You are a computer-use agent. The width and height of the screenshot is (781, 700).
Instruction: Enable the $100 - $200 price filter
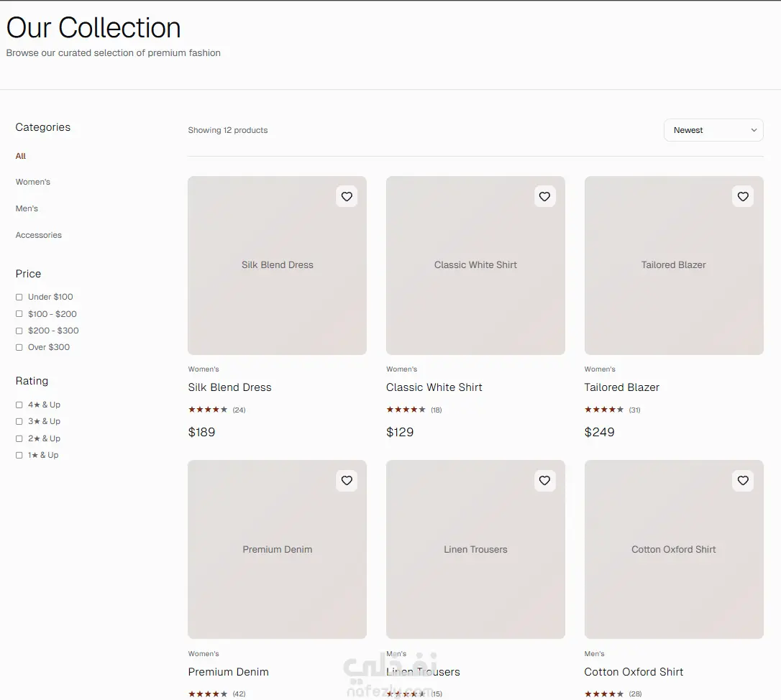19,314
